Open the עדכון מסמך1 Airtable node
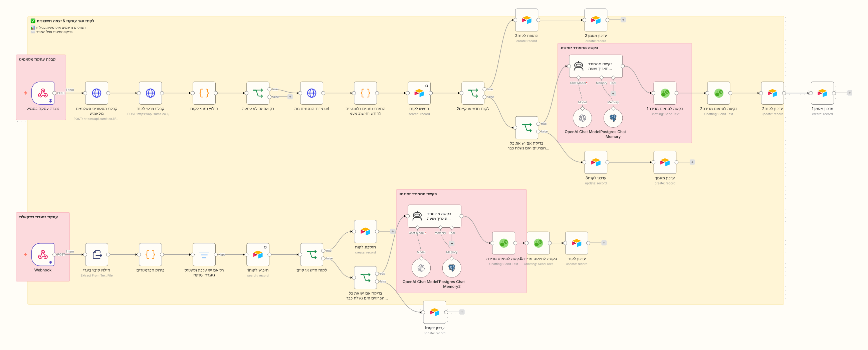The height and width of the screenshot is (350, 868). tap(822, 93)
